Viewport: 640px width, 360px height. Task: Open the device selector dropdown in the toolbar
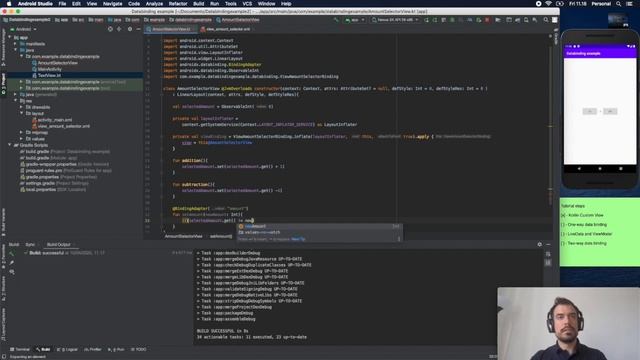[x=395, y=20]
